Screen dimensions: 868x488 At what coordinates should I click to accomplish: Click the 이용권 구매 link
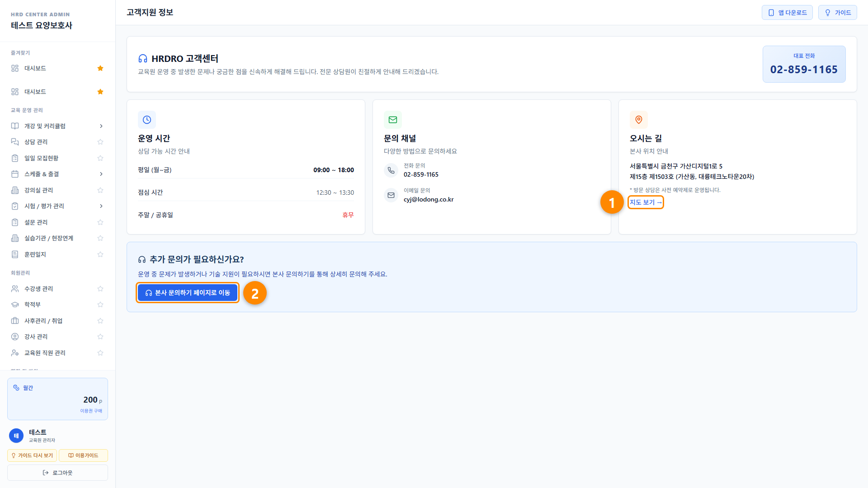tap(91, 411)
